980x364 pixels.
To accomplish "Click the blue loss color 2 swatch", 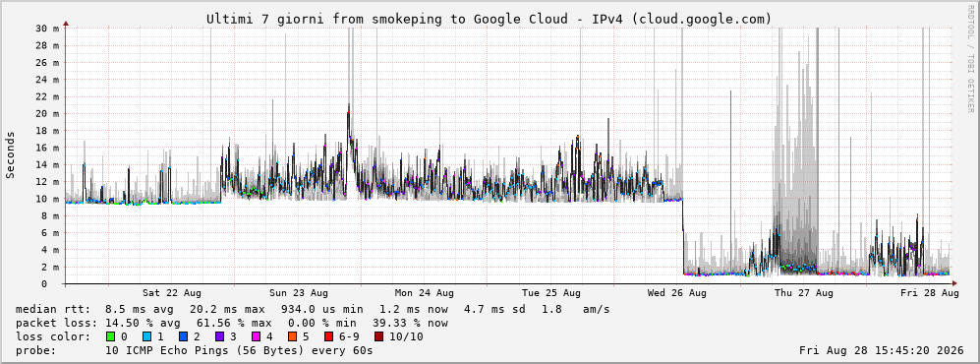I will pyautogui.click(x=183, y=336).
